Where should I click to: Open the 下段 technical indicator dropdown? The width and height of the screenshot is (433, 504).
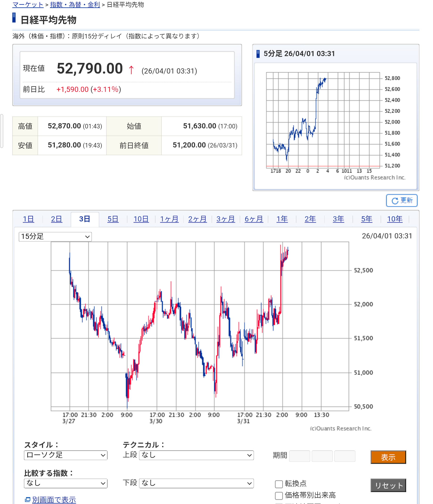coord(196,483)
